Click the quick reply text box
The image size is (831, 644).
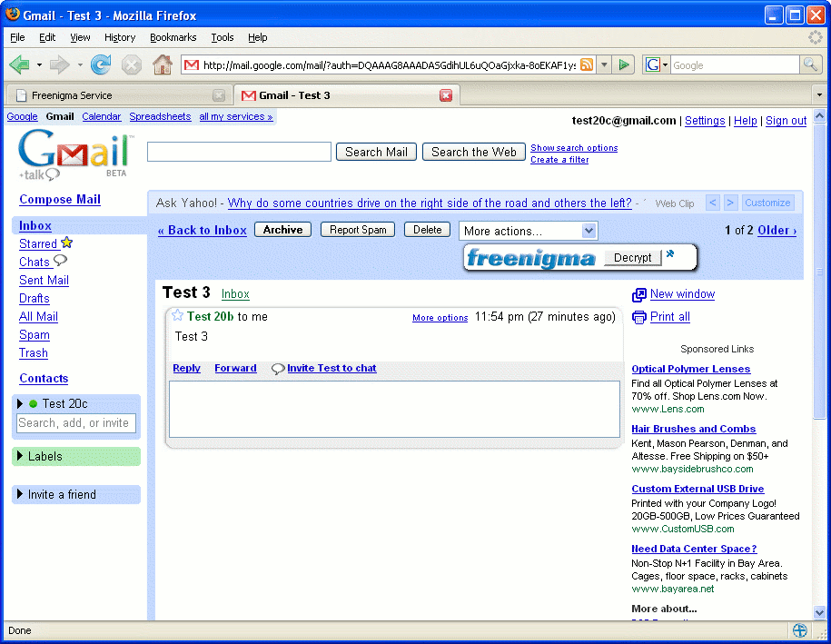click(394, 409)
